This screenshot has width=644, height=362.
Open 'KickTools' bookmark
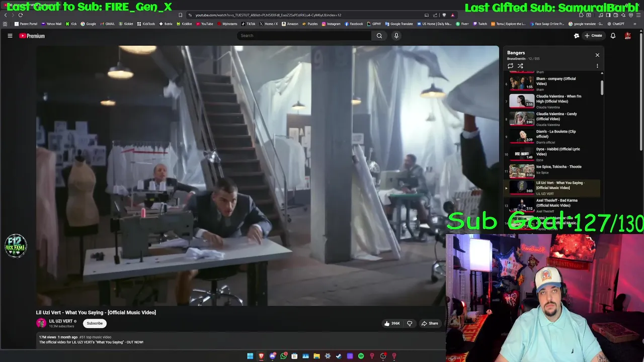tap(146, 24)
